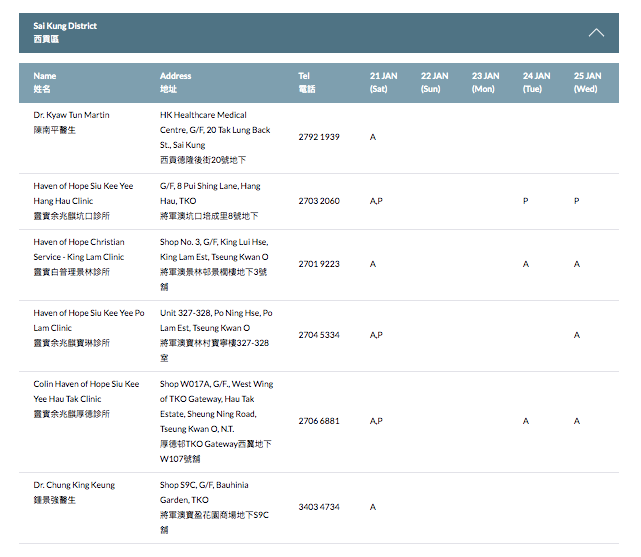Click phone number 2701 9223
Image resolution: width=641 pixels, height=557 pixels.
pos(319,264)
